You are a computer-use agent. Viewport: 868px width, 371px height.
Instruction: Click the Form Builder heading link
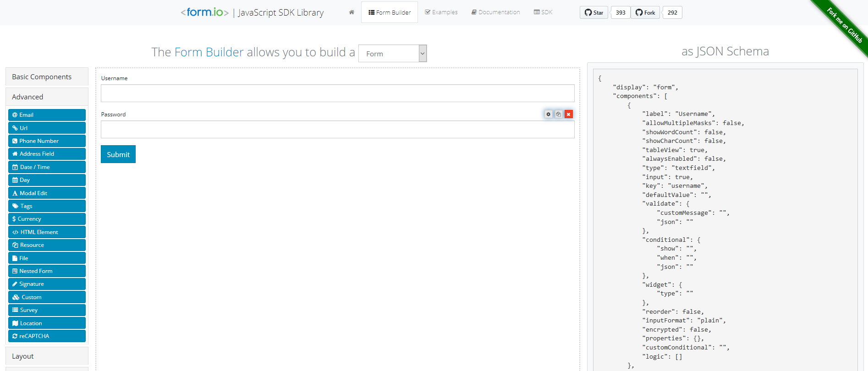(209, 52)
